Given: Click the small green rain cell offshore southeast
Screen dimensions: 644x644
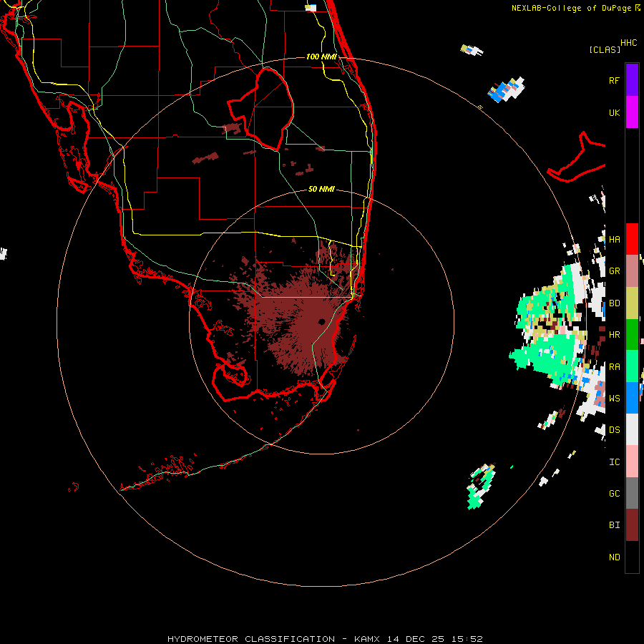Looking at the screenshot, I should pos(481,487).
